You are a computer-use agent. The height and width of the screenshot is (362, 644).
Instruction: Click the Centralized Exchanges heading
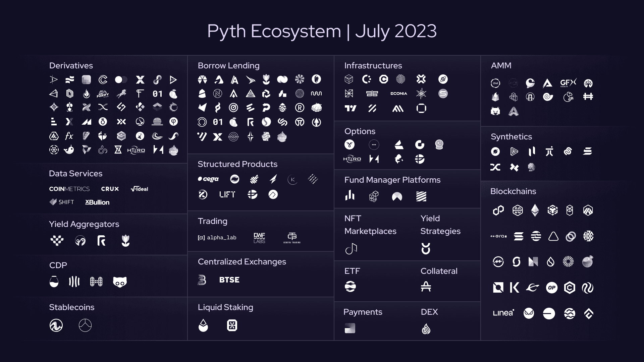point(242,262)
